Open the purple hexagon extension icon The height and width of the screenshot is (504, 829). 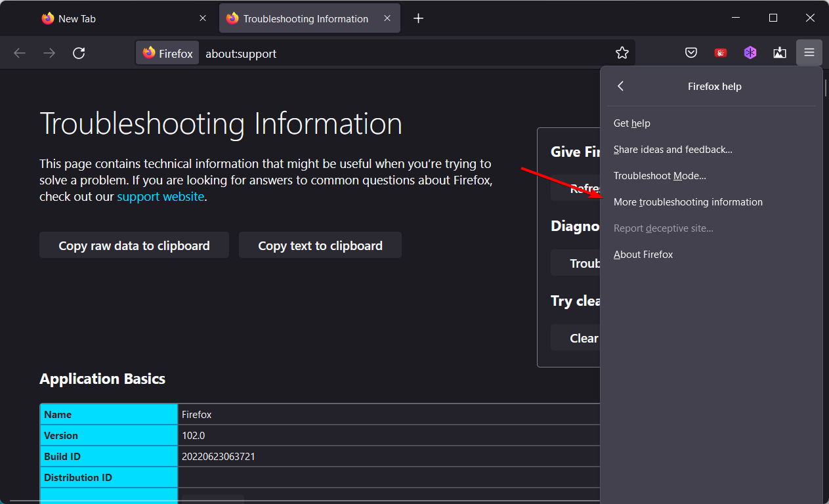tap(750, 53)
